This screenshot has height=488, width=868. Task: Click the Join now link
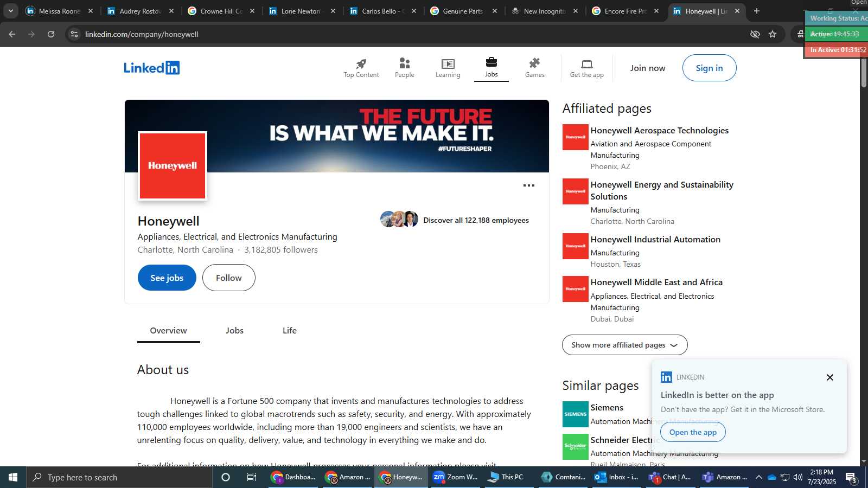coord(647,68)
